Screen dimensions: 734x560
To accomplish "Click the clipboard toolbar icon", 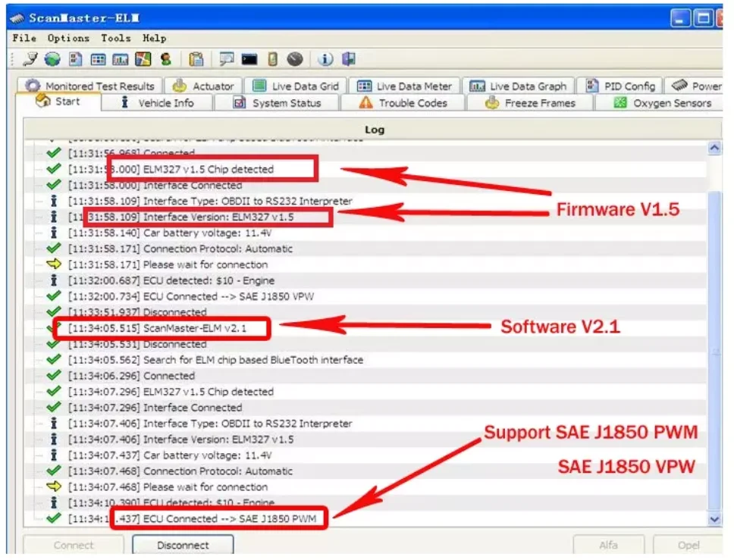I will pos(196,59).
